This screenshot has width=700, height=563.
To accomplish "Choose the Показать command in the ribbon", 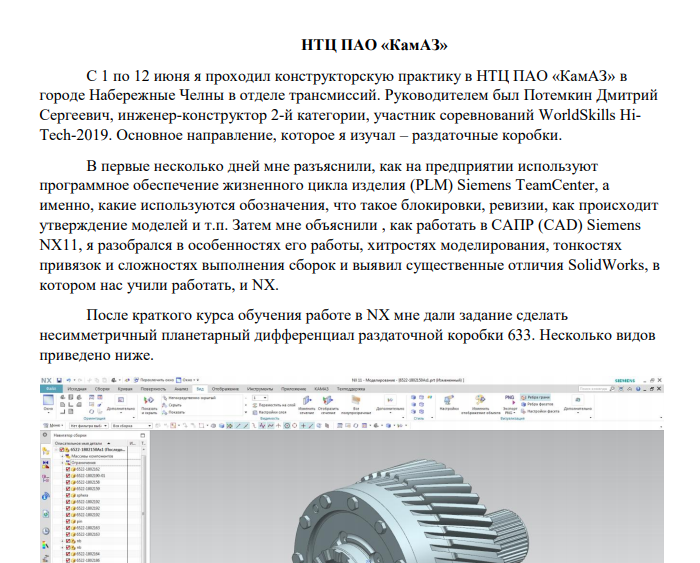I will (174, 412).
